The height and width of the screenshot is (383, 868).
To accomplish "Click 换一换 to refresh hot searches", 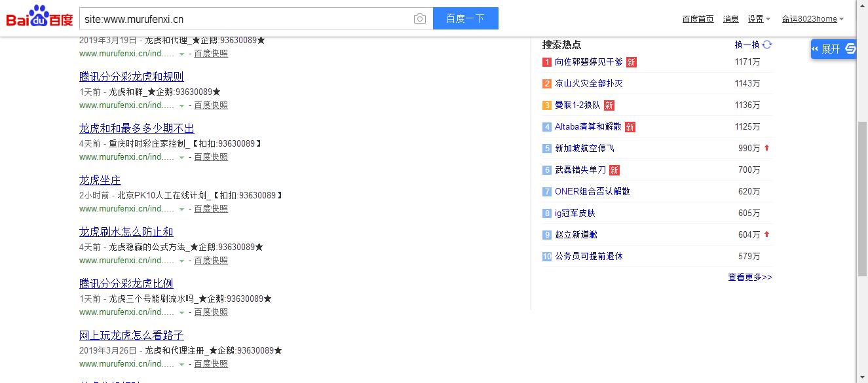I will 747,45.
